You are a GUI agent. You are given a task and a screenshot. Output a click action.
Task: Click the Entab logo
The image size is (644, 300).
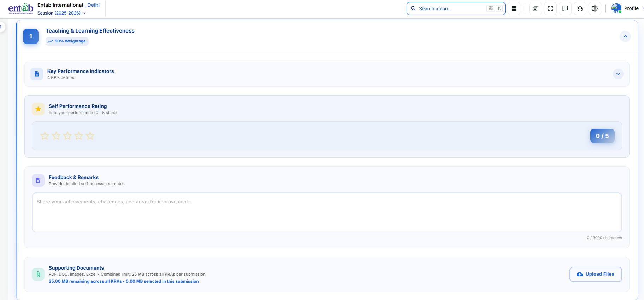pyautogui.click(x=21, y=8)
